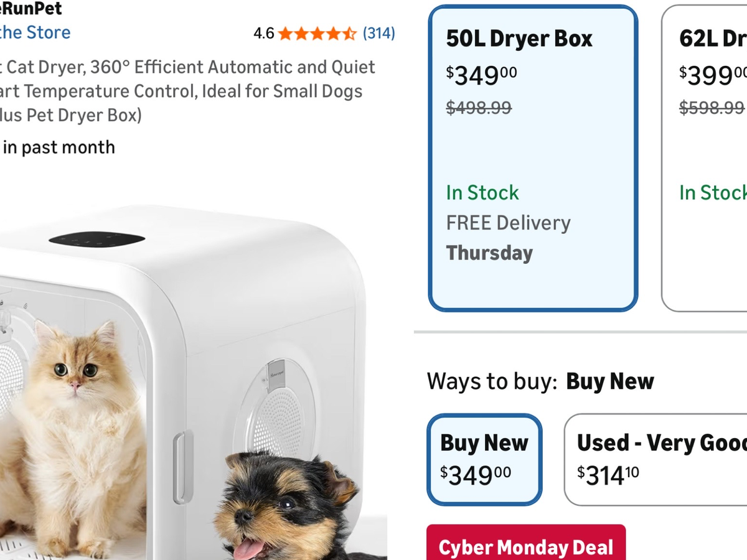Screen dimensions: 747x560
Task: Click the 4.6 rating number
Action: tap(264, 33)
